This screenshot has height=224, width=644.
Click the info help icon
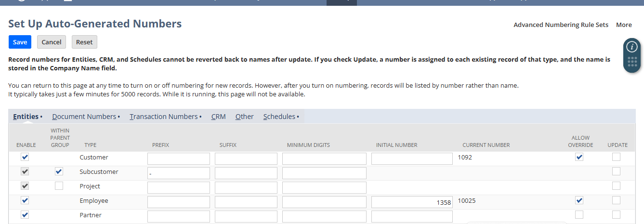click(631, 47)
